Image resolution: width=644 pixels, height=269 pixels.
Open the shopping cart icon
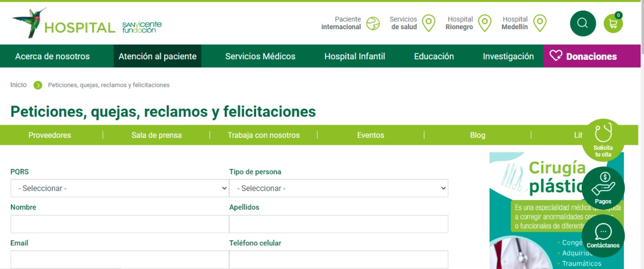613,23
